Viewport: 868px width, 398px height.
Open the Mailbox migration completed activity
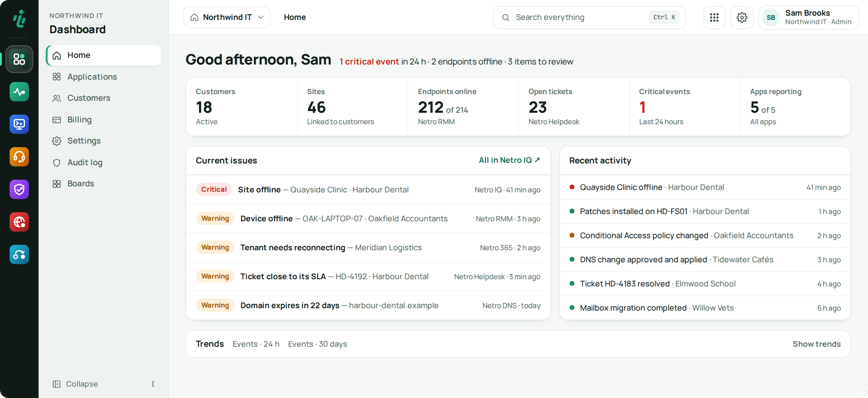click(705, 308)
